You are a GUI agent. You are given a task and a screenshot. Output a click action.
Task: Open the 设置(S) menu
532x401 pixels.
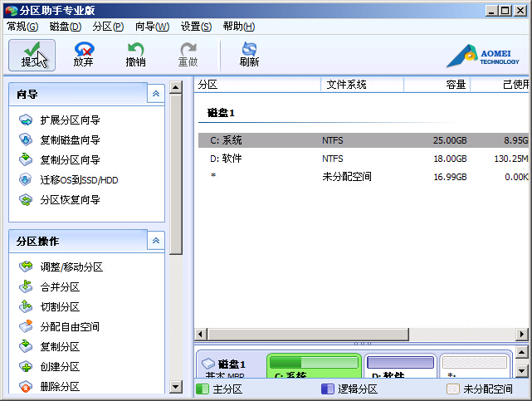click(196, 27)
